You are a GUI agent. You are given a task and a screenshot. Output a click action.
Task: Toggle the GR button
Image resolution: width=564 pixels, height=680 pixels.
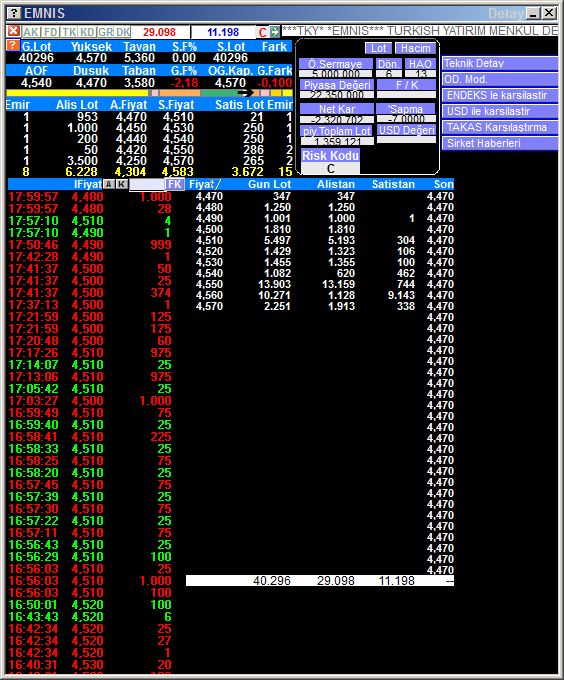click(x=105, y=32)
